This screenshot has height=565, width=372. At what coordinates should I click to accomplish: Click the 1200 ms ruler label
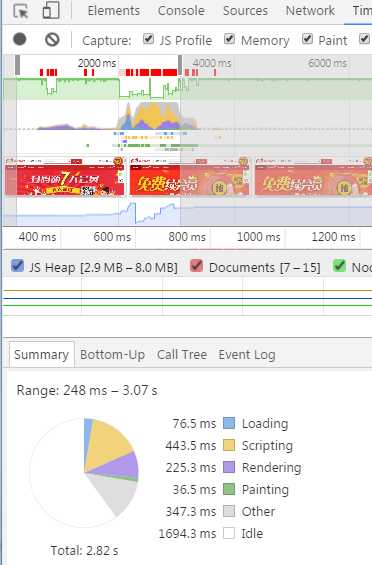(333, 237)
